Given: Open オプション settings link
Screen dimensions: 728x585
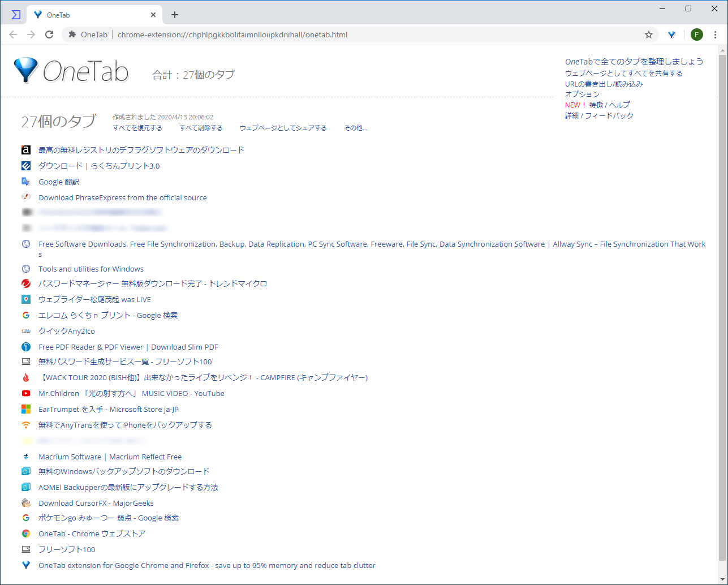Looking at the screenshot, I should [x=582, y=94].
